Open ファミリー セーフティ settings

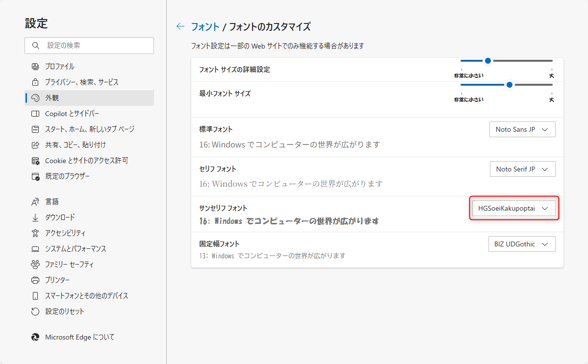pos(89,265)
